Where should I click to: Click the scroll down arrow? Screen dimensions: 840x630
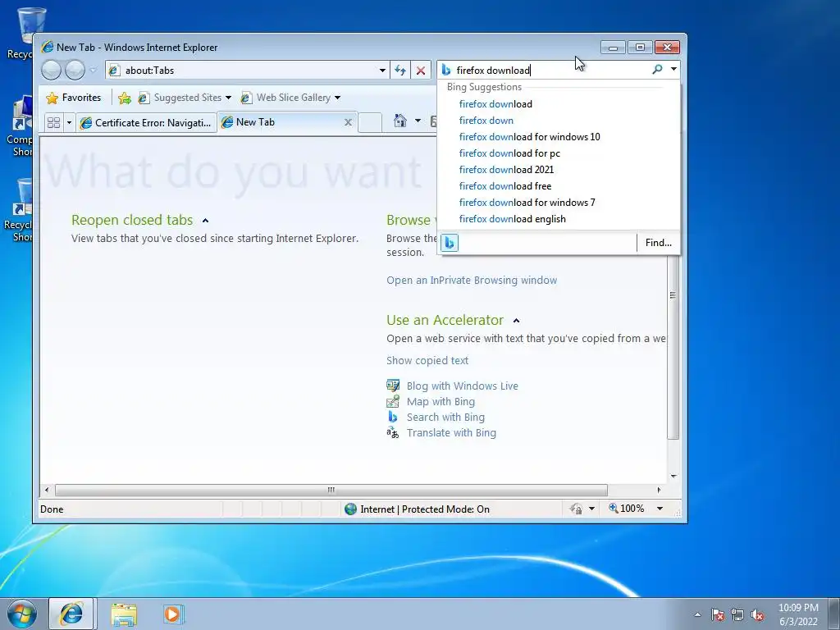[673, 476]
